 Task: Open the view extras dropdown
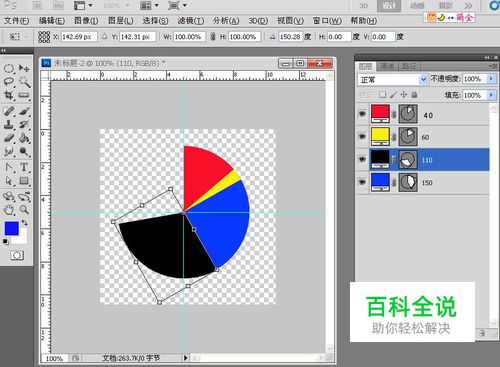pos(83,5)
